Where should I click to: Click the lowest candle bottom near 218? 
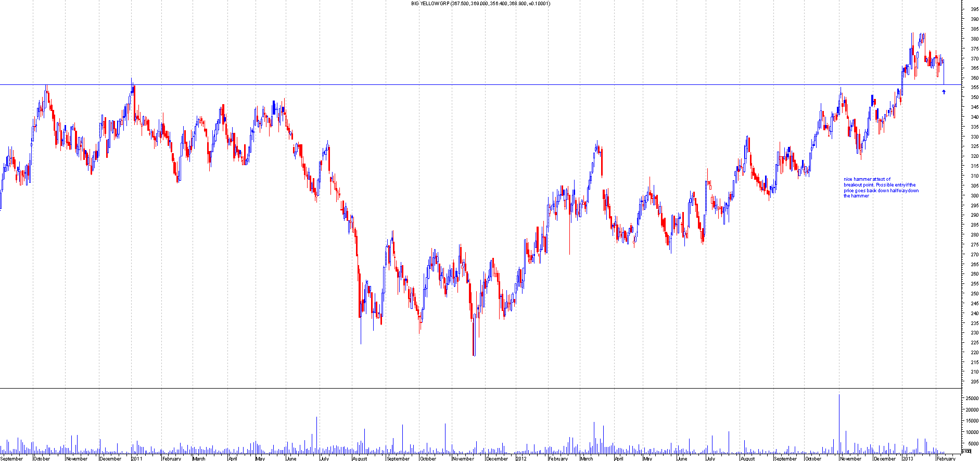pyautogui.click(x=474, y=354)
